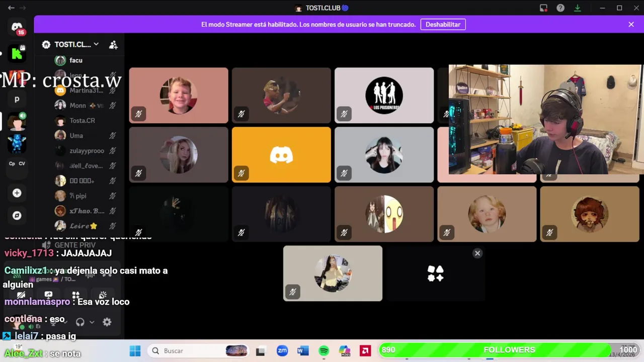
Task: Open the half yellow emoji face tile
Action: point(384,214)
